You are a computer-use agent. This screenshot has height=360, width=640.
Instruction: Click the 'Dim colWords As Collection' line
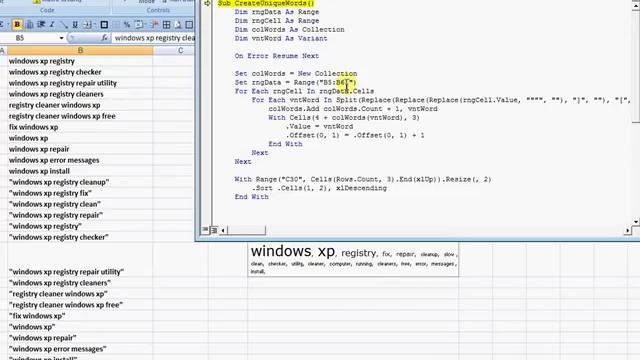click(x=289, y=29)
